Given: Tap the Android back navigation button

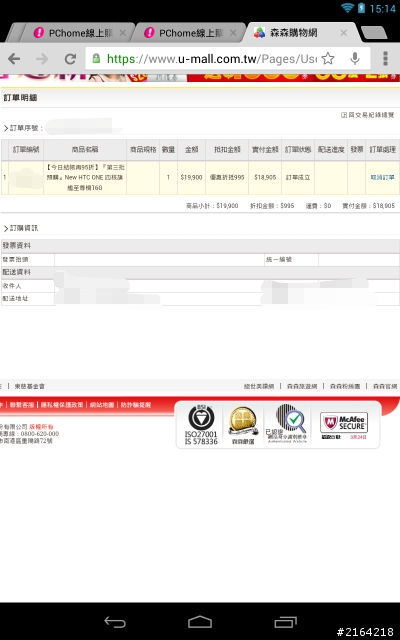Looking at the screenshot, I should [115, 622].
